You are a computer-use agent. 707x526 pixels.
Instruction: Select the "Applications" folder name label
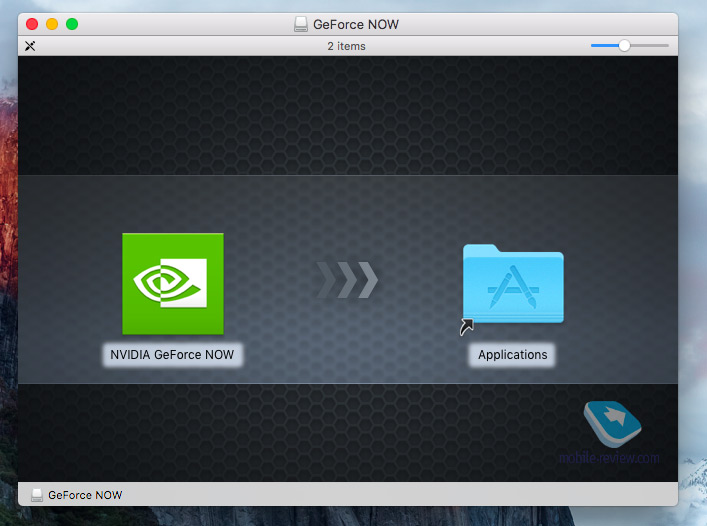point(513,355)
